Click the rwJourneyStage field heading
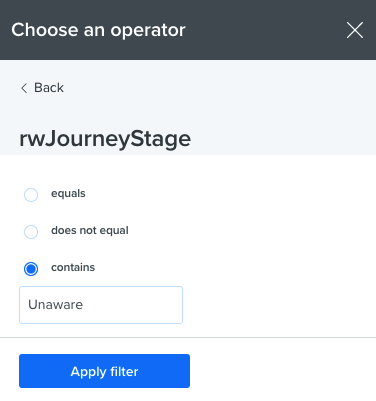 tap(105, 139)
